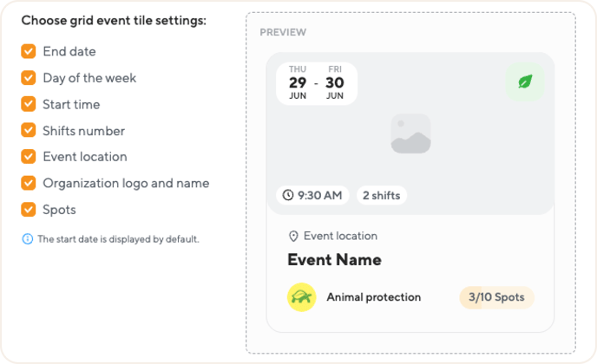
Task: Click the blue info icon
Action: [x=28, y=239]
